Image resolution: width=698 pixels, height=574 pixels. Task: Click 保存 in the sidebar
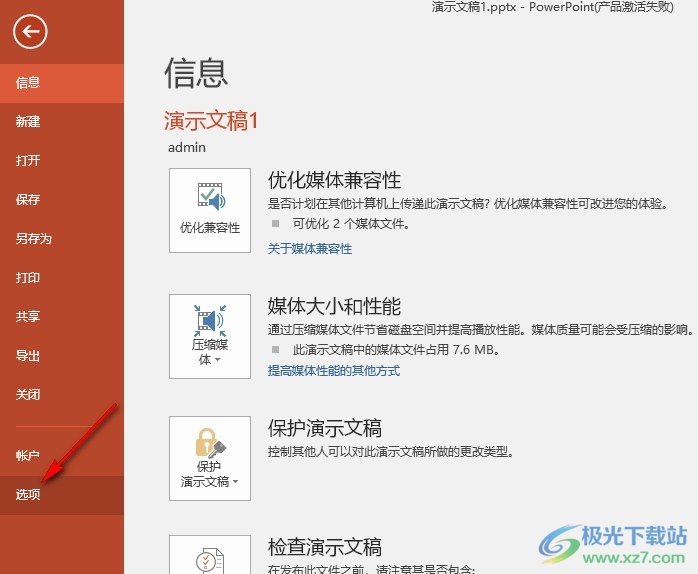coord(62,199)
